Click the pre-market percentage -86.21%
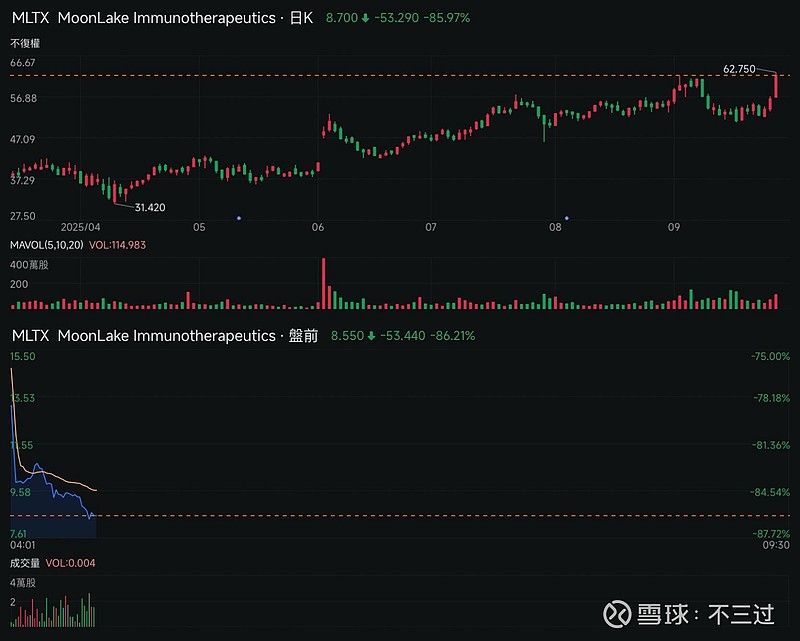The width and height of the screenshot is (800, 641). 453,336
